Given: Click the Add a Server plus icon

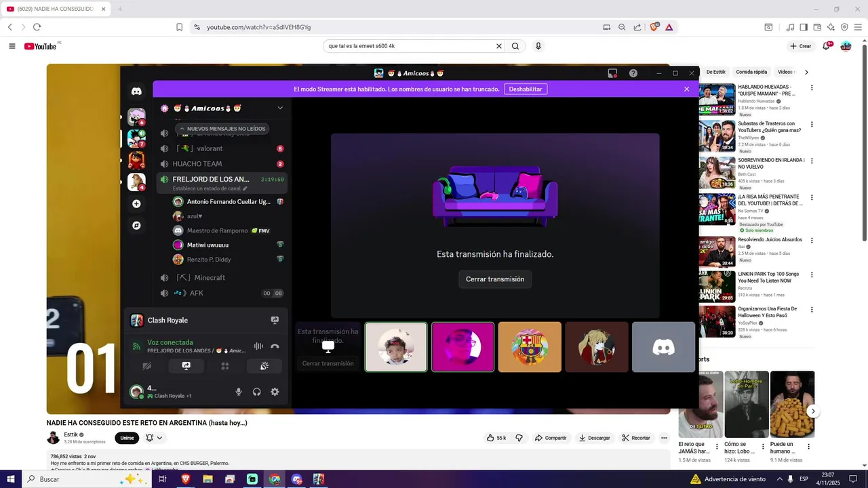Looking at the screenshot, I should point(136,204).
